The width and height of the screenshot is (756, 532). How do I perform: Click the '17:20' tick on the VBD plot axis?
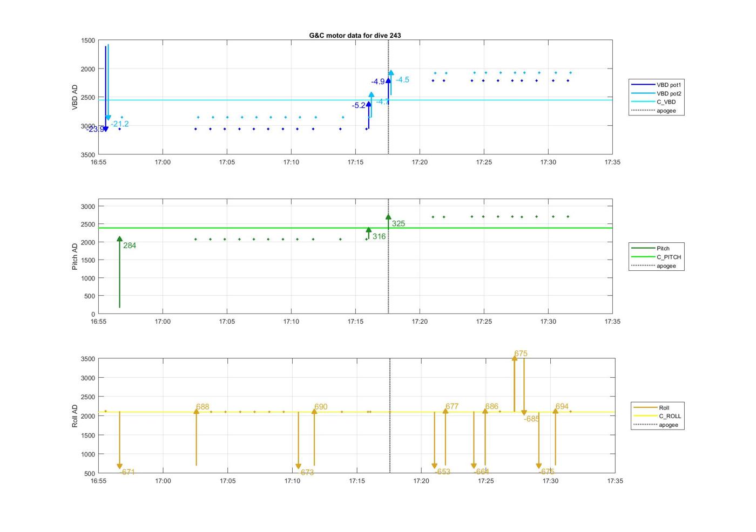pyautogui.click(x=420, y=162)
